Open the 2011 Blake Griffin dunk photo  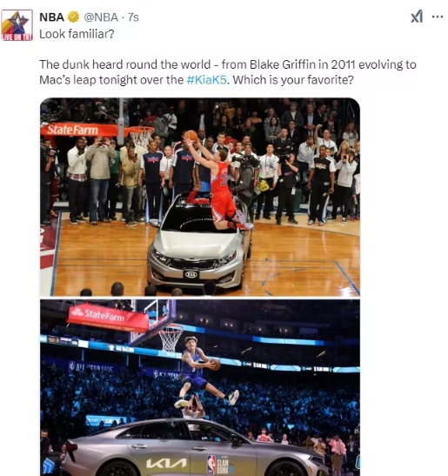click(200, 197)
